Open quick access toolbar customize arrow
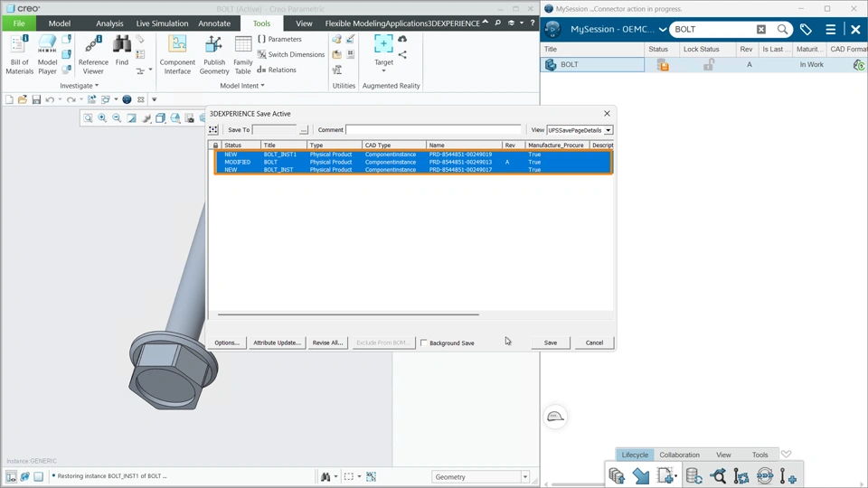The image size is (868, 488). (x=155, y=99)
